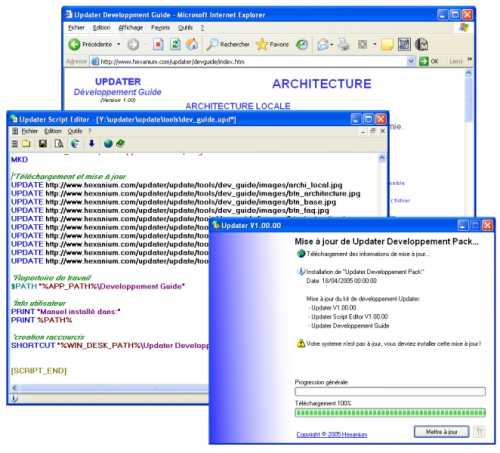Open the Mail icon dropdown arrow
This screenshot has height=453, width=500.
pos(332,44)
